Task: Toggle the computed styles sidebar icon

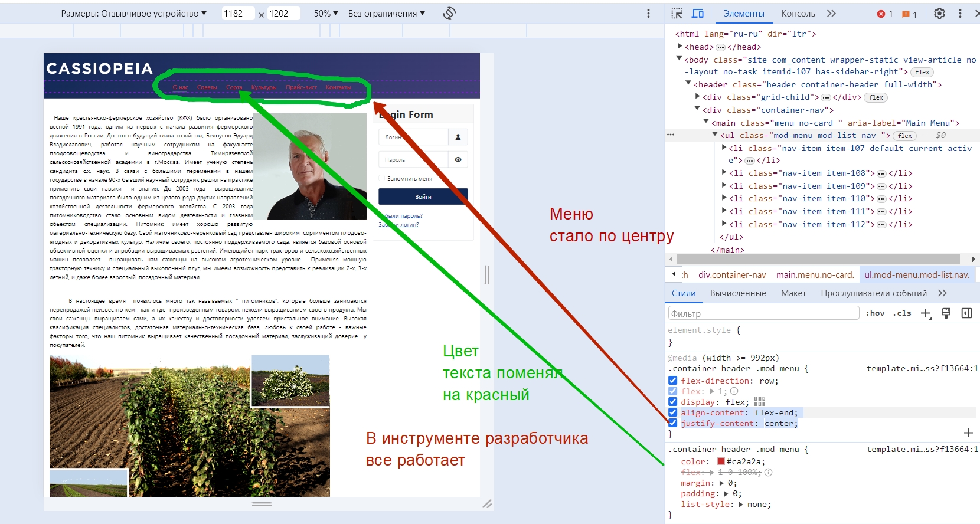Action: (x=966, y=313)
